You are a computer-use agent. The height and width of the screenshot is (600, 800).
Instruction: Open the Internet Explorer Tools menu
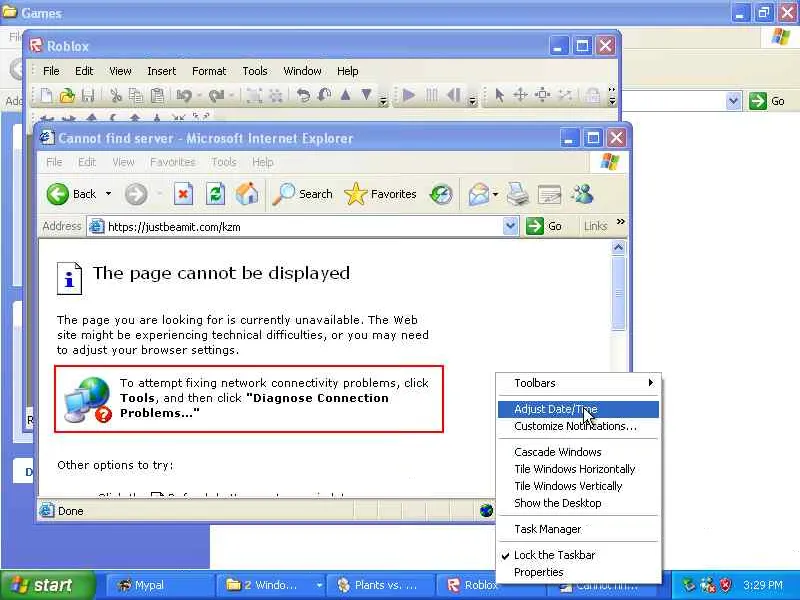[223, 162]
